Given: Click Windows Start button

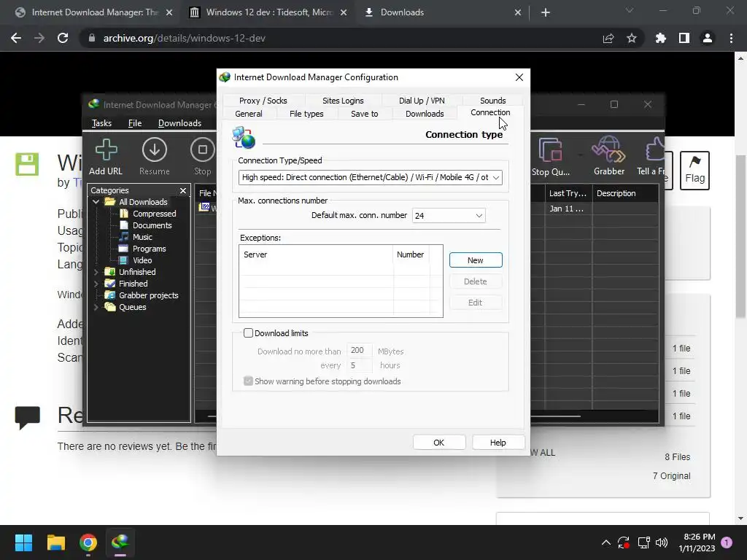Looking at the screenshot, I should [x=23, y=542].
